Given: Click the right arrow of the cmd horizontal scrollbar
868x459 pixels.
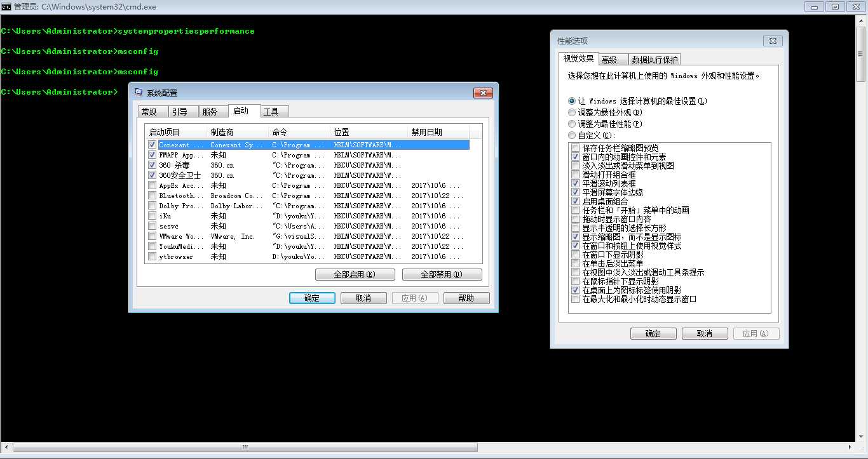Looking at the screenshot, I should point(851,447).
